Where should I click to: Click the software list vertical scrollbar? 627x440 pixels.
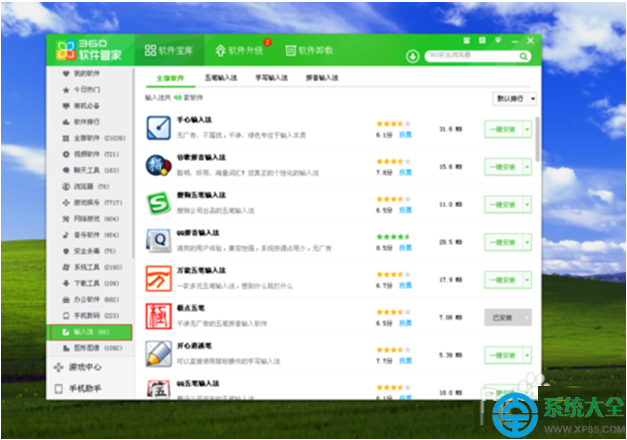(x=537, y=139)
